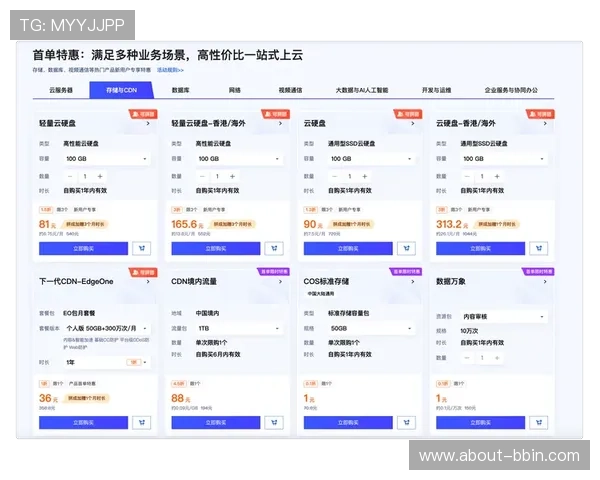Click quantity field in 云硬盘 card
600x480 pixels.
[x=350, y=176]
